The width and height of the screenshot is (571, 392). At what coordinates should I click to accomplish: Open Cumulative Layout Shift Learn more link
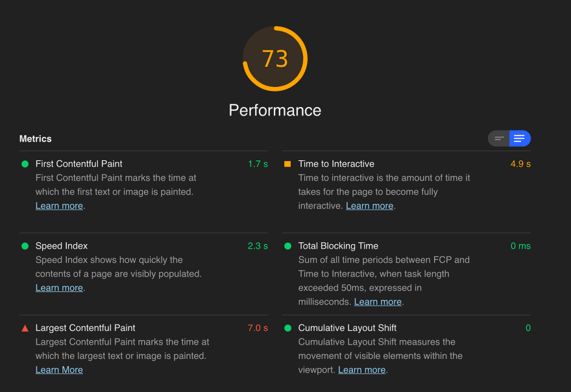[362, 370]
